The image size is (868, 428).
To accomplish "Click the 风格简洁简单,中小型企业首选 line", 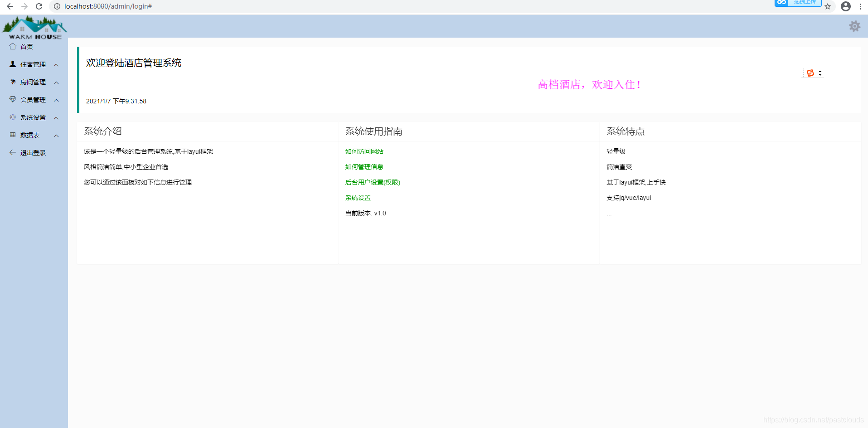I will click(126, 167).
